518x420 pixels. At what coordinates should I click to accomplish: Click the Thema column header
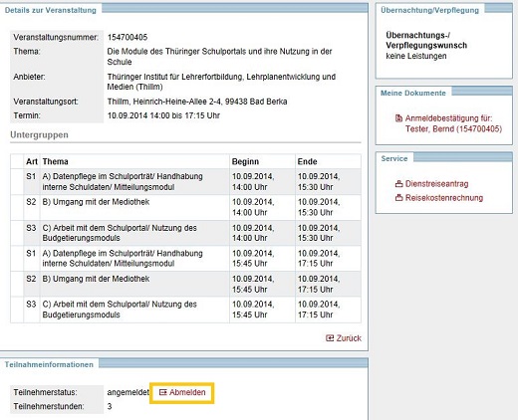point(55,161)
